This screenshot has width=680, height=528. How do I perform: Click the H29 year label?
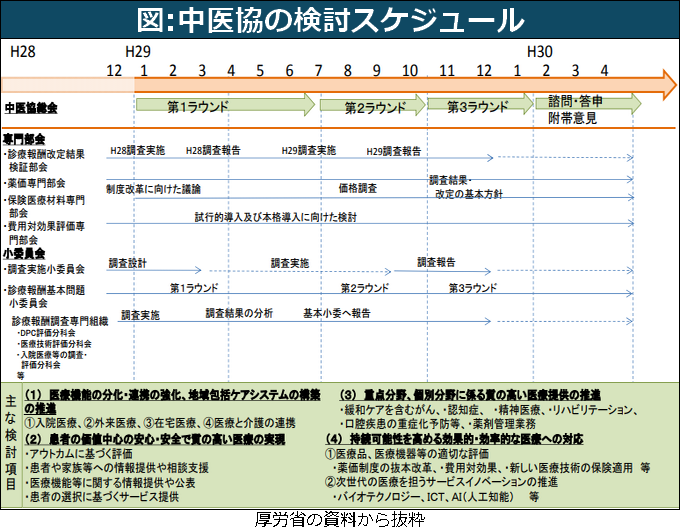[x=138, y=50]
